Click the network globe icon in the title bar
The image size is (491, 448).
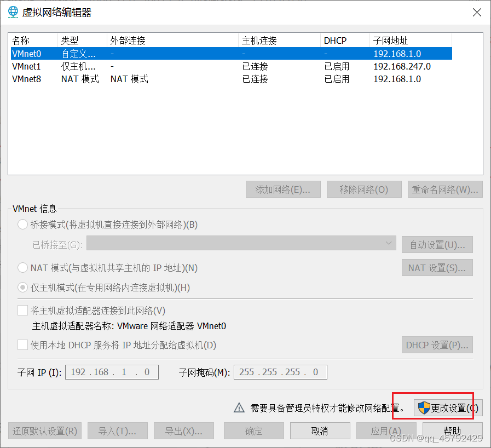(x=12, y=12)
